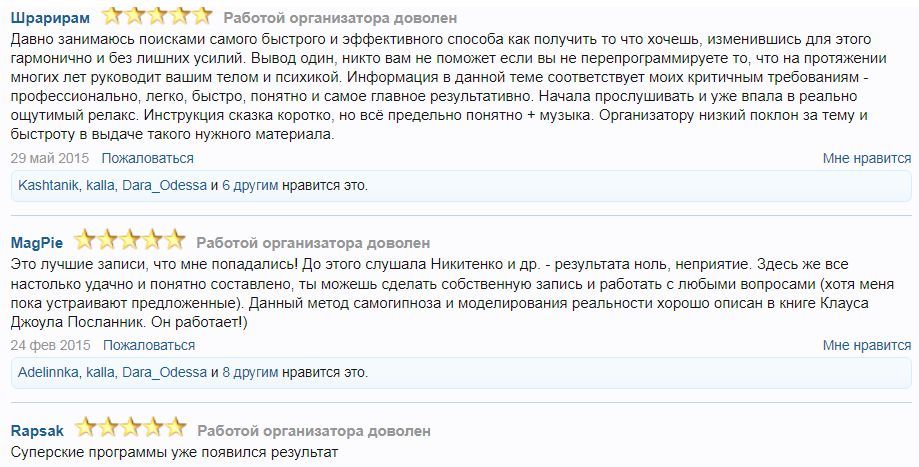Open MagPie's user profile
Image resolution: width=919 pixels, height=467 pixels.
37,242
